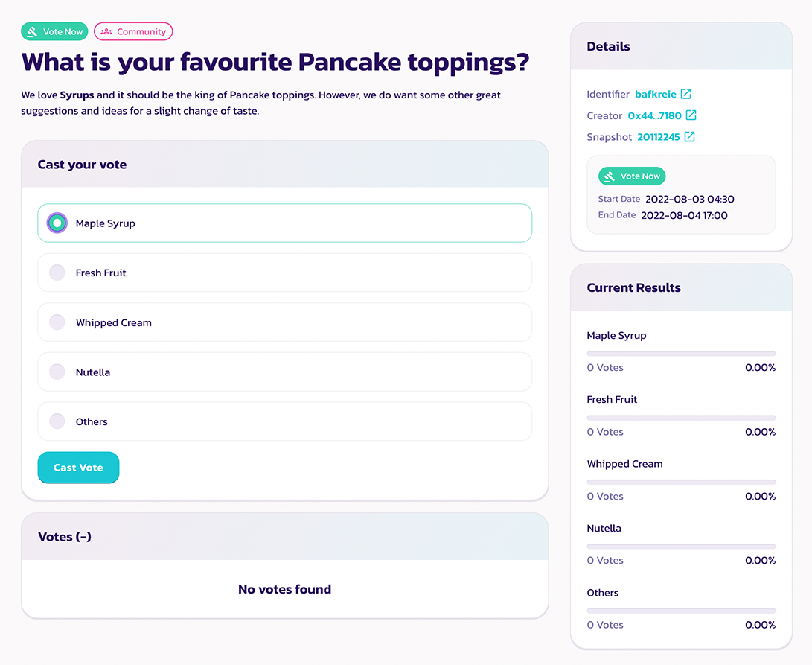Pick the Whipped Cream radio option
The width and height of the screenshot is (812, 665).
[x=57, y=322]
